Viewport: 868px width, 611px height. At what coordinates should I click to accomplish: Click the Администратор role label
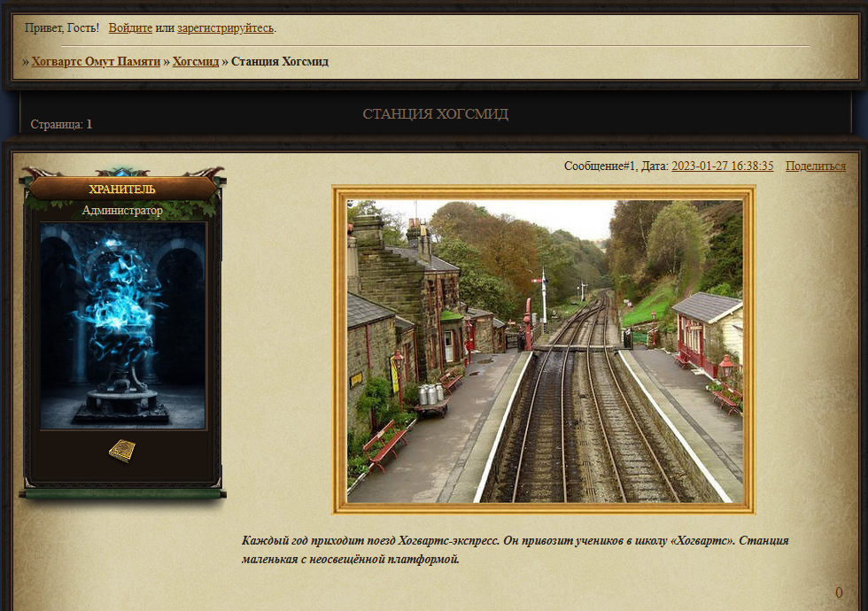click(x=122, y=211)
